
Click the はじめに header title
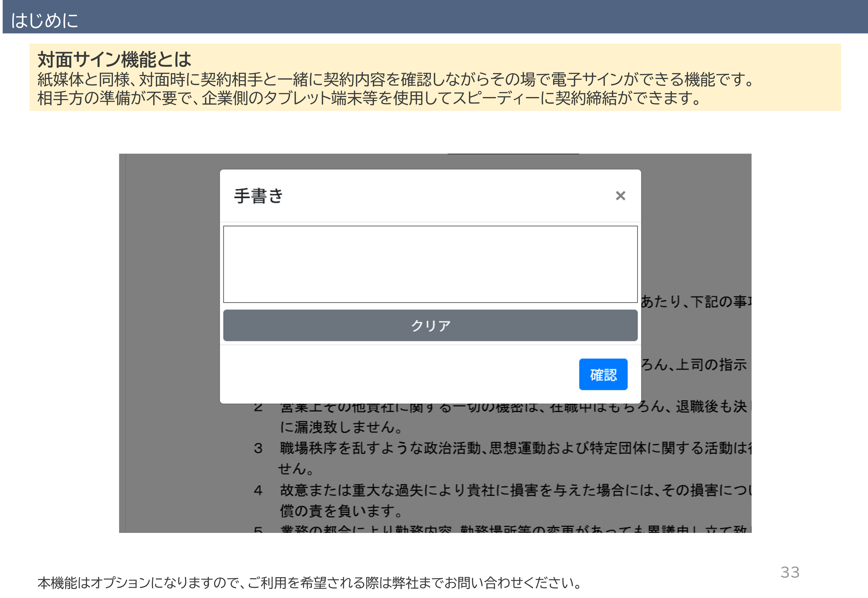[x=44, y=20]
